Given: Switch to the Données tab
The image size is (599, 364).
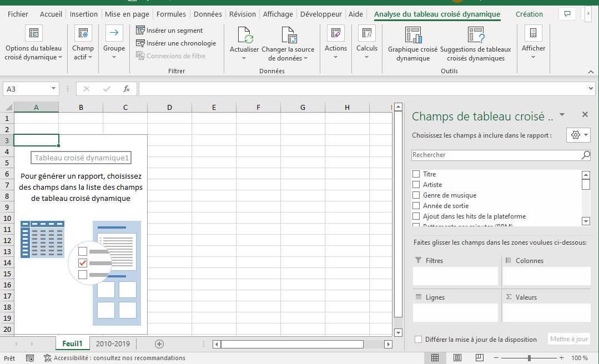Looking at the screenshot, I should [208, 14].
